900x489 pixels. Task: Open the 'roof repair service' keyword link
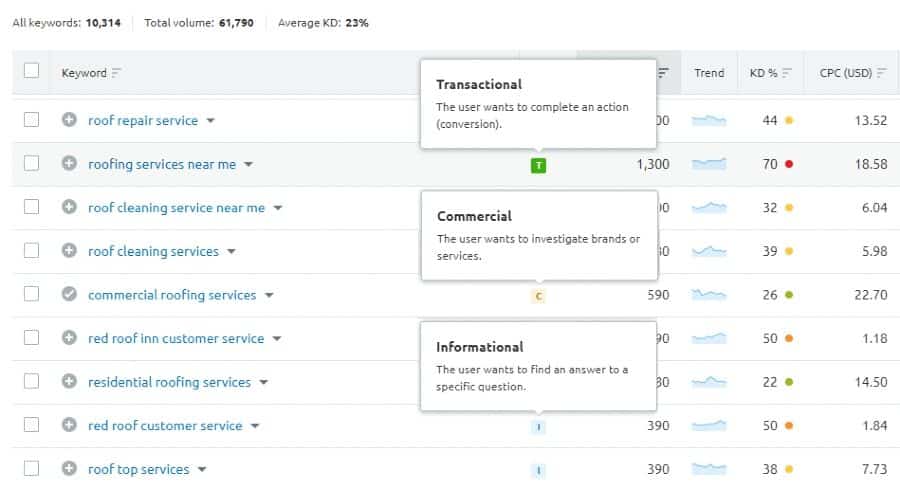143,121
